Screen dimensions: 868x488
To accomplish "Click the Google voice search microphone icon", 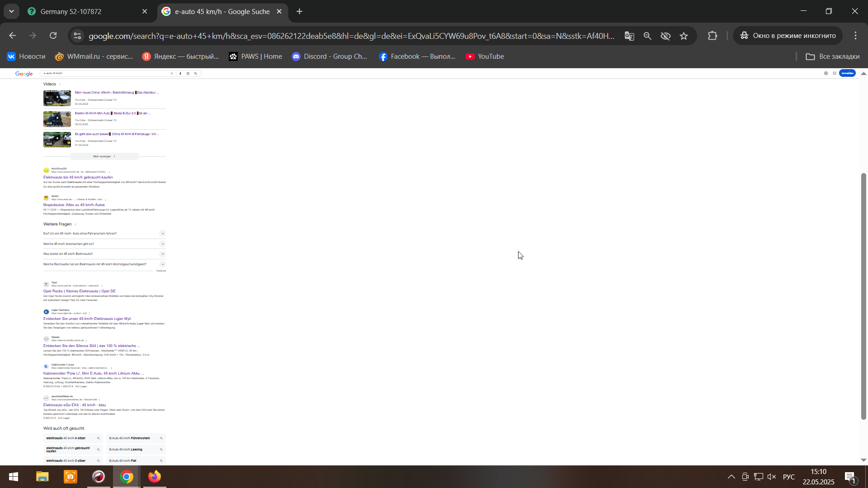I will pos(180,73).
